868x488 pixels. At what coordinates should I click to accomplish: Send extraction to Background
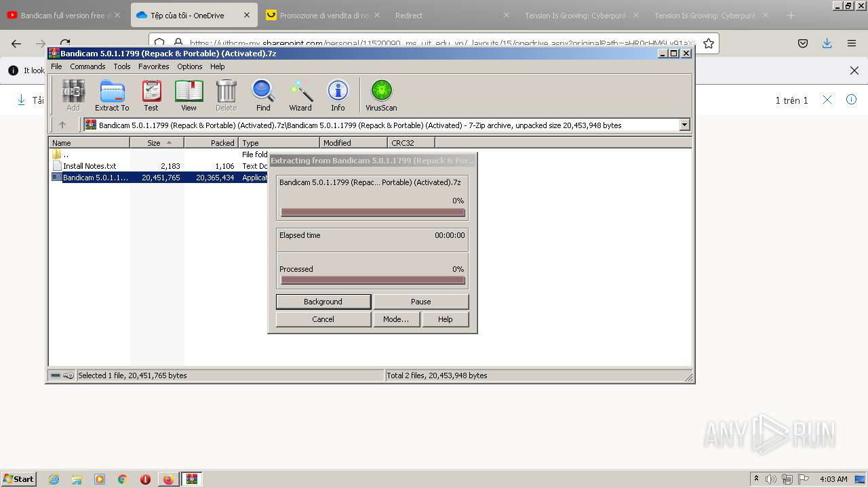coord(323,302)
